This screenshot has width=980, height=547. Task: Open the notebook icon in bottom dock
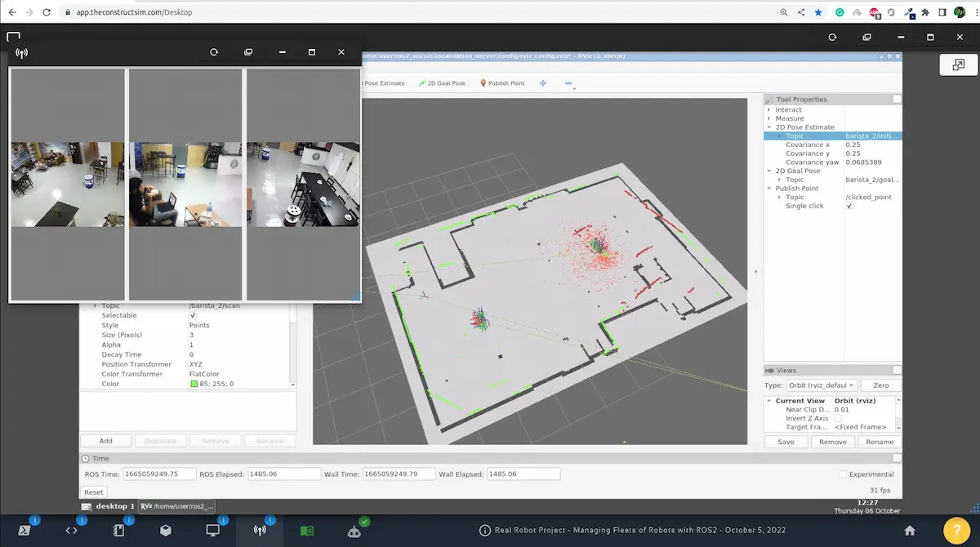click(118, 530)
